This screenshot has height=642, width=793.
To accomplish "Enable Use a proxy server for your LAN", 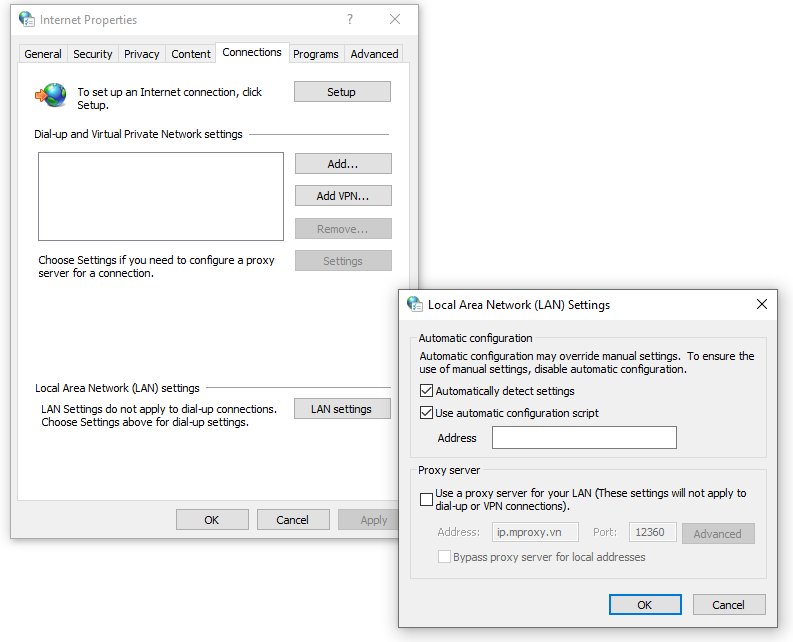I will pyautogui.click(x=426, y=499).
